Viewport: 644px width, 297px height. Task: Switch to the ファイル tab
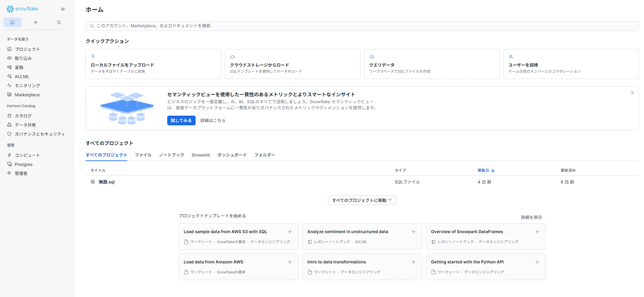143,155
